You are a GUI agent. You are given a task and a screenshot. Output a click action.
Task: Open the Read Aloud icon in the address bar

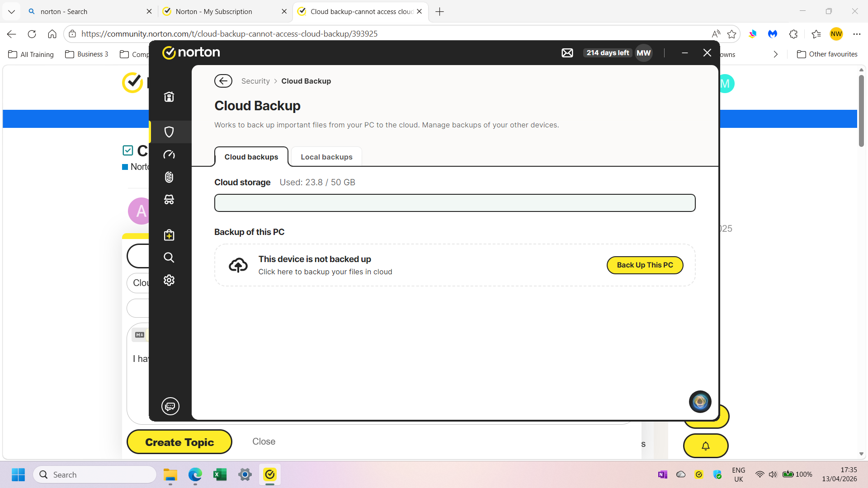coord(716,34)
